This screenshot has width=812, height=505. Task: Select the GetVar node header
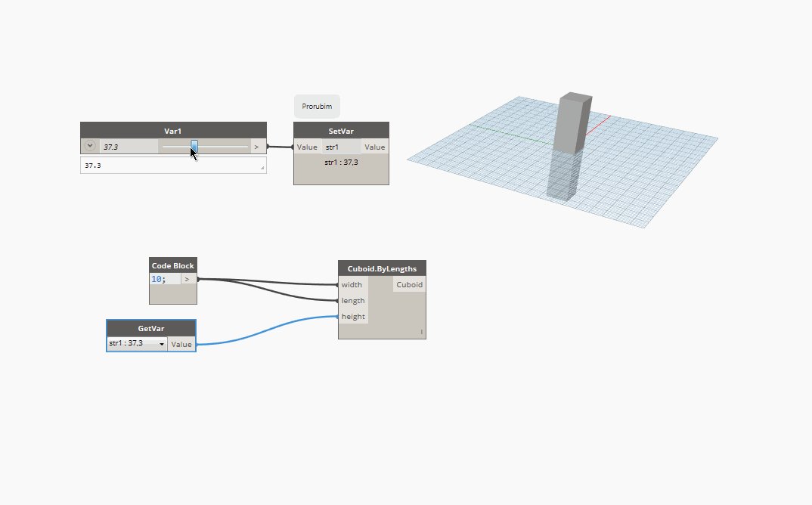point(151,328)
